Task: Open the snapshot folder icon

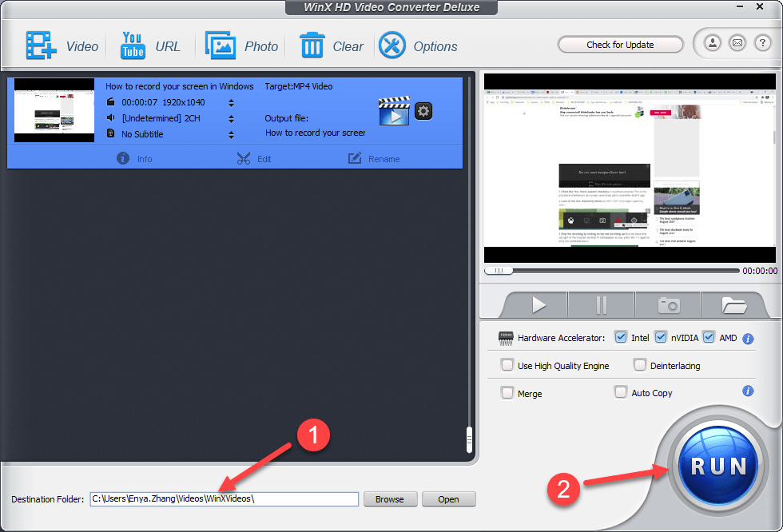Action: click(733, 305)
